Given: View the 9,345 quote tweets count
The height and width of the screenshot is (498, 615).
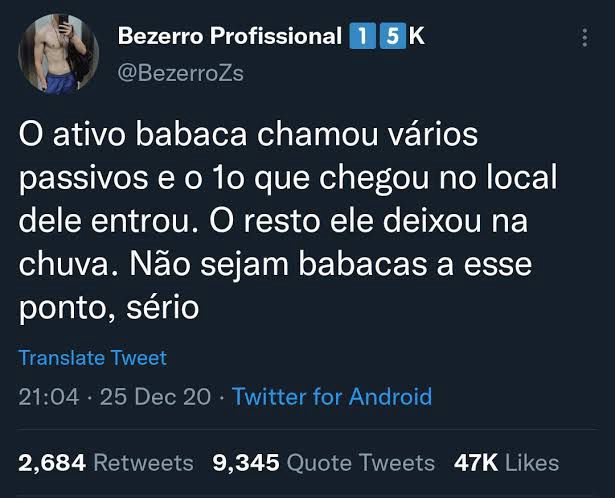Looking at the screenshot, I should point(246,462).
